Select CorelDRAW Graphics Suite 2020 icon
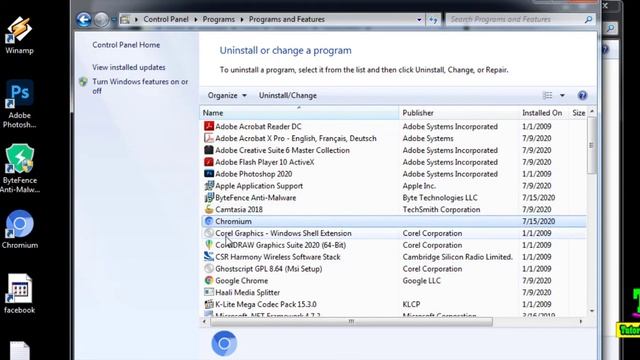Screen dimensions: 640x360 209,244
